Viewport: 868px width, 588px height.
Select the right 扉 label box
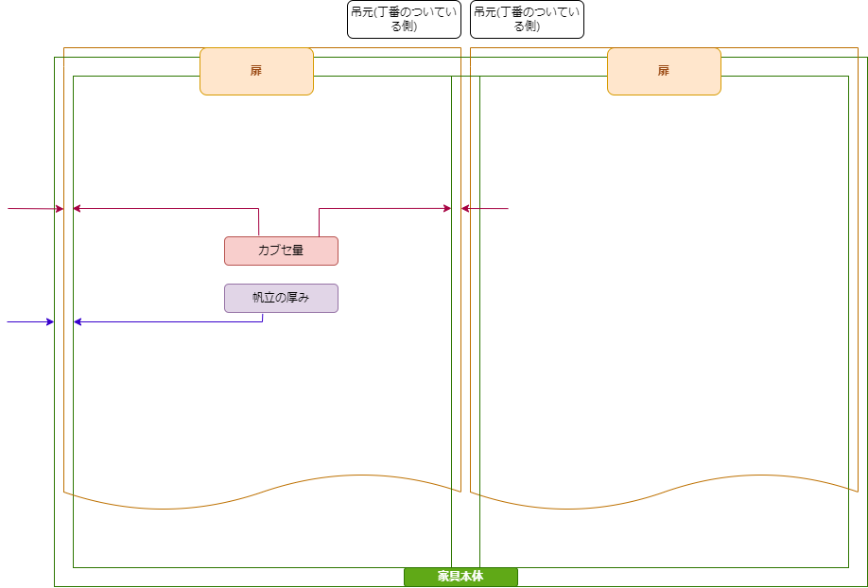(664, 72)
